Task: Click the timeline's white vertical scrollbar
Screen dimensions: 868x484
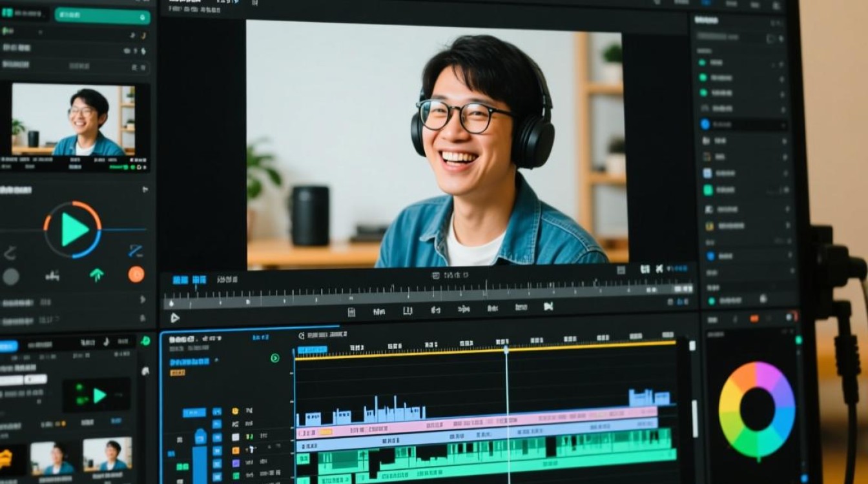Action: pyautogui.click(x=695, y=418)
